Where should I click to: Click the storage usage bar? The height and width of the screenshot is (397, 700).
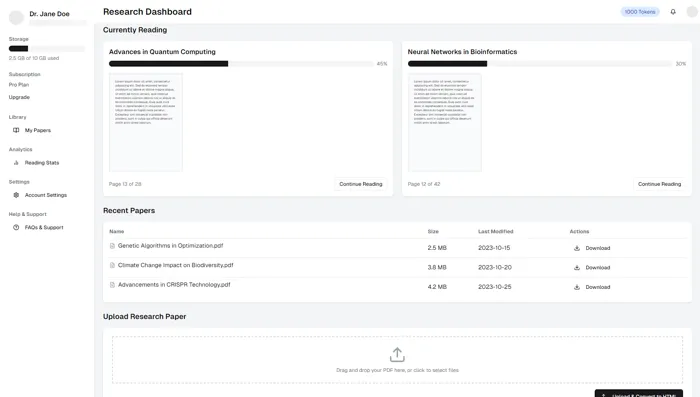(47, 49)
